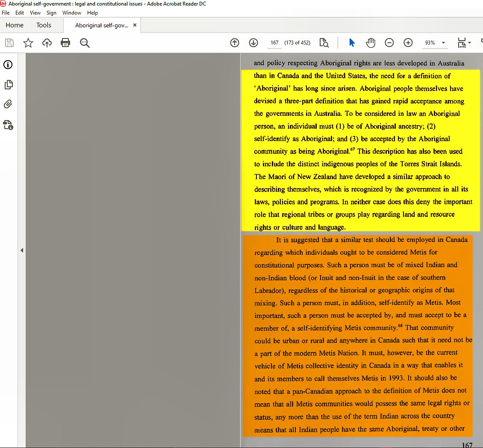This screenshot has height=448, width=483.
Task: Close the Aboriginal self-gov... document tab
Action: pyautogui.click(x=135, y=25)
